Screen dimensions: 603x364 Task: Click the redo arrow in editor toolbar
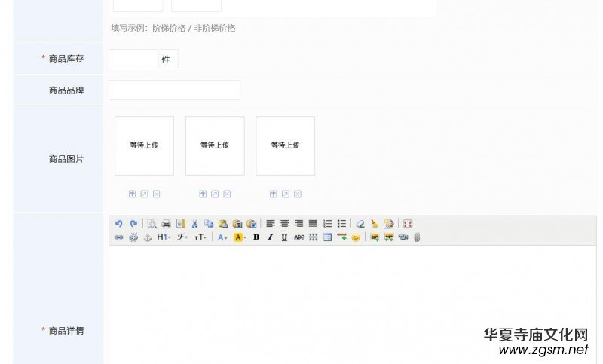click(x=133, y=224)
